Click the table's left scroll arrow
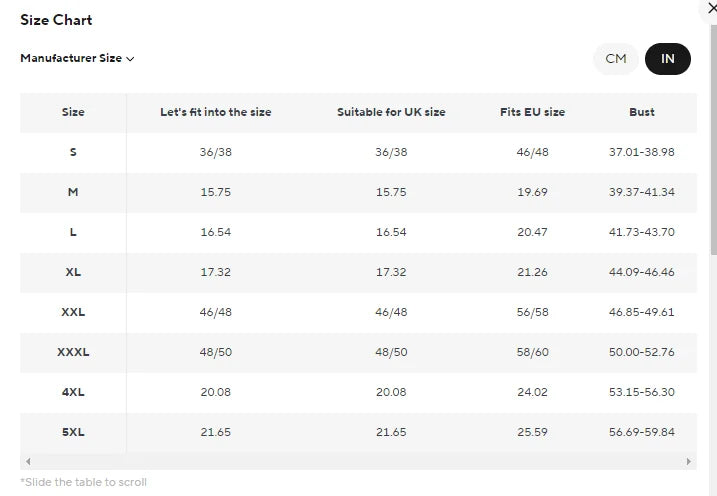717x496 pixels. [x=28, y=461]
